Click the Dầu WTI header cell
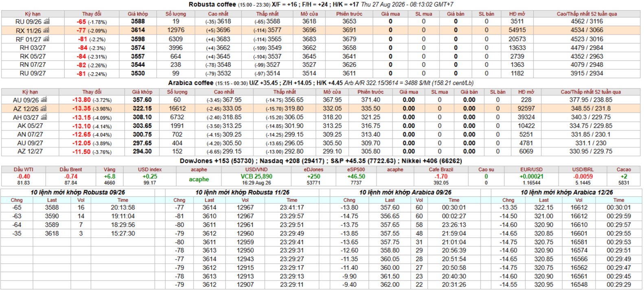644x291 pixels. 23,170
